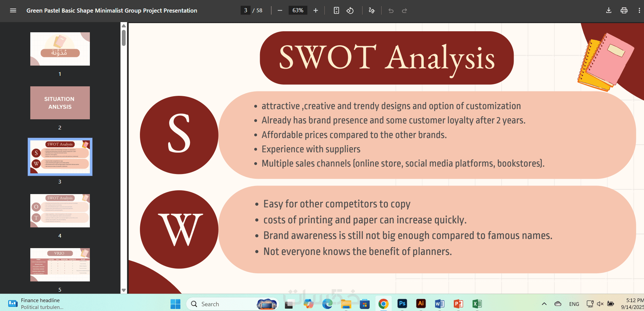Activate the draw annotation tool
Viewport: 644px width, 311px height.
(372, 11)
